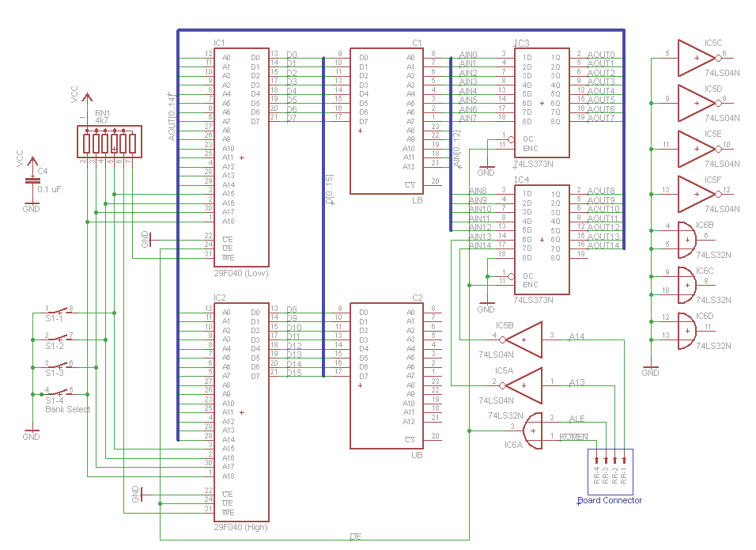This screenshot has height=550, width=756.
Task: Toggle the S1-2 switch
Action: point(59,338)
